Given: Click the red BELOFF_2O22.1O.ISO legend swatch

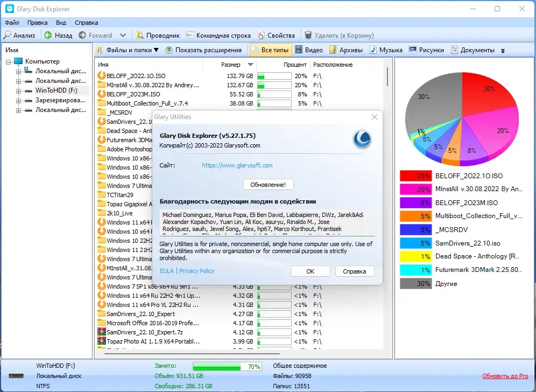Looking at the screenshot, I should (415, 176).
